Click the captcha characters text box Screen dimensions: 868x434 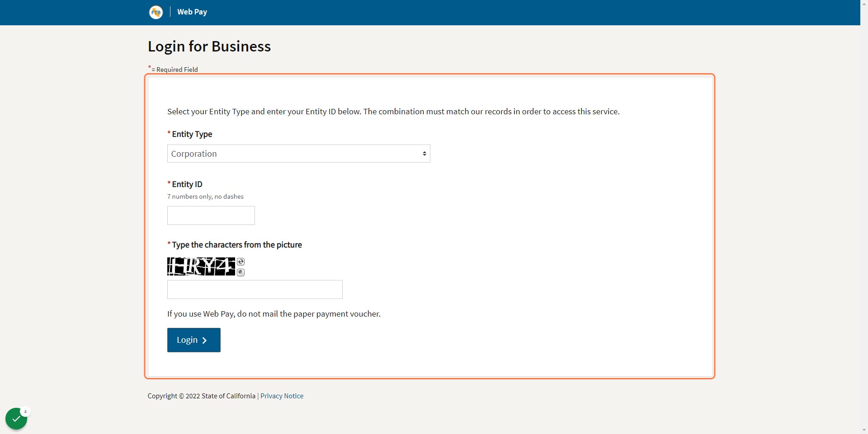(255, 289)
